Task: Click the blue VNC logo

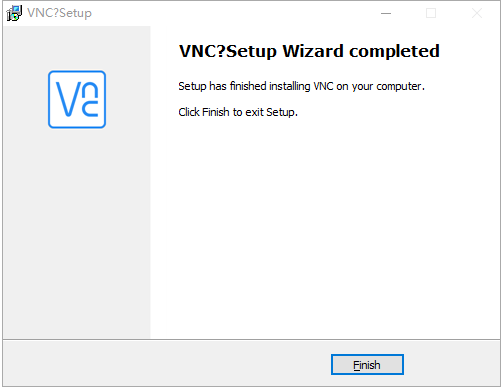Action: pyautogui.click(x=77, y=99)
